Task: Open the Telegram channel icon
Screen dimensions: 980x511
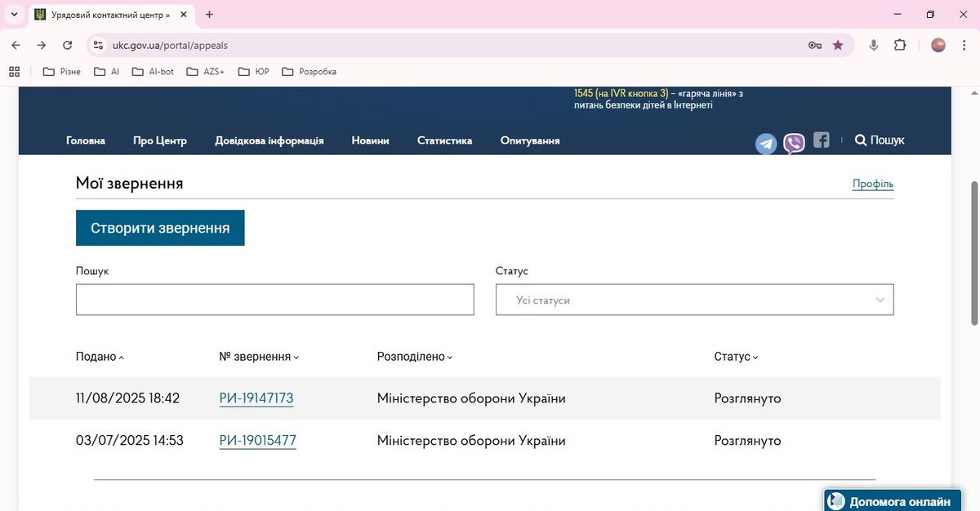Action: pos(766,144)
